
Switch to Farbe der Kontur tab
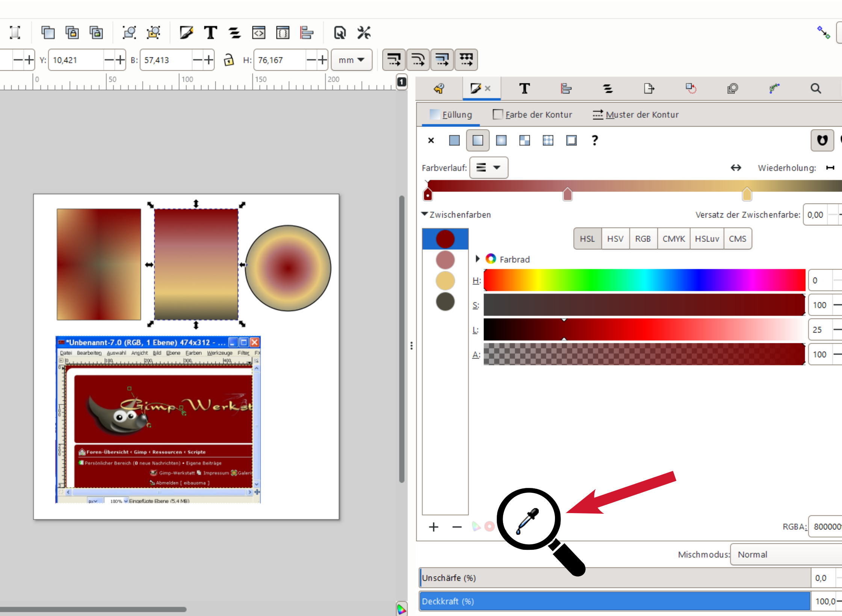point(532,115)
